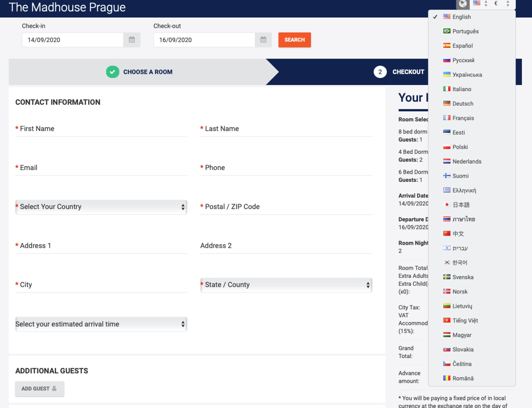532x408 pixels.
Task: Switch language to Čeština
Action: click(x=462, y=364)
